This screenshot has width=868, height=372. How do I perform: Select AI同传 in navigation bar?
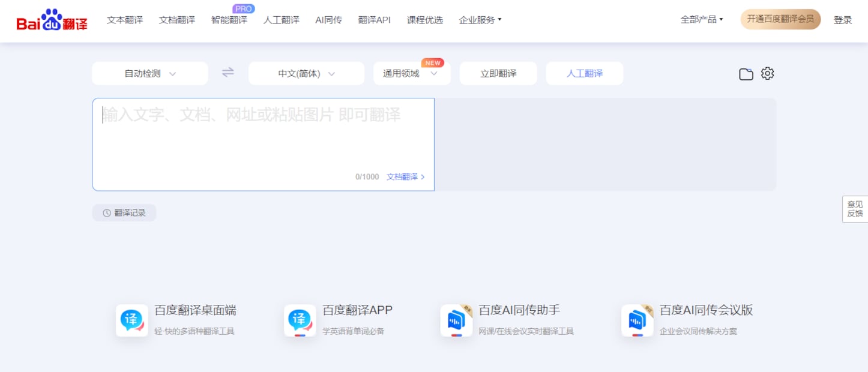click(328, 20)
